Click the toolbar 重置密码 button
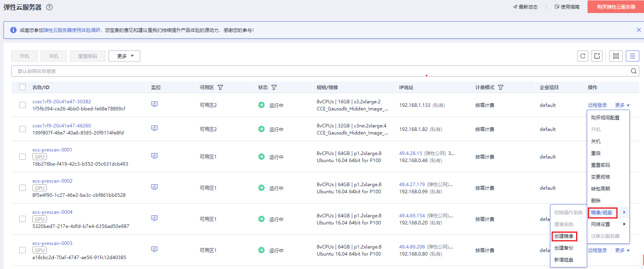Image resolution: width=644 pixels, height=269 pixels. [88, 56]
